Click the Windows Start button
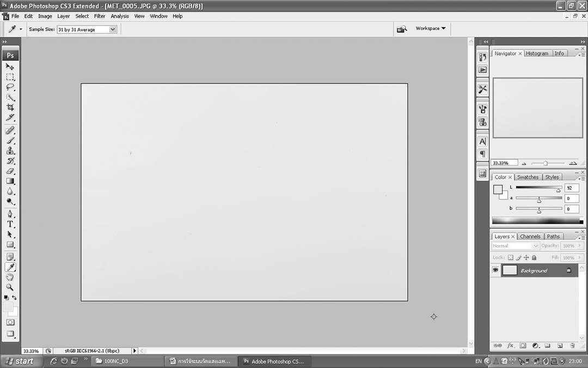 coord(19,361)
